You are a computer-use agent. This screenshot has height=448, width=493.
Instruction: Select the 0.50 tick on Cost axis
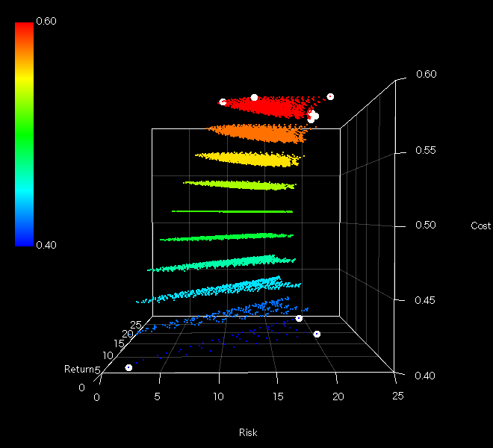426,225
